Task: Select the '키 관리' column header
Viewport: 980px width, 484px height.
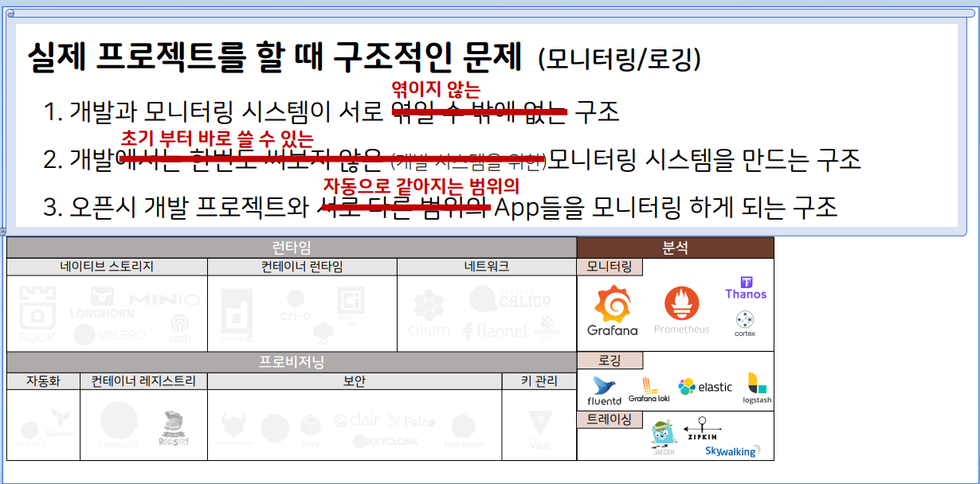Action: click(x=539, y=381)
